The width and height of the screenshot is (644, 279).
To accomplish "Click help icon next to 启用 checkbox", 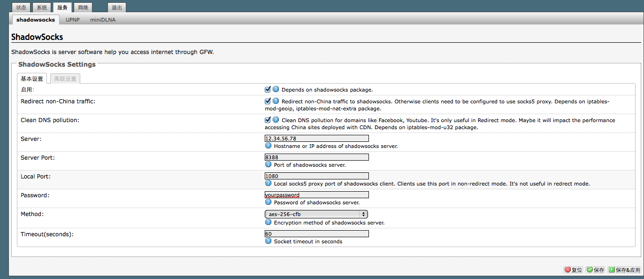I will 276,89.
